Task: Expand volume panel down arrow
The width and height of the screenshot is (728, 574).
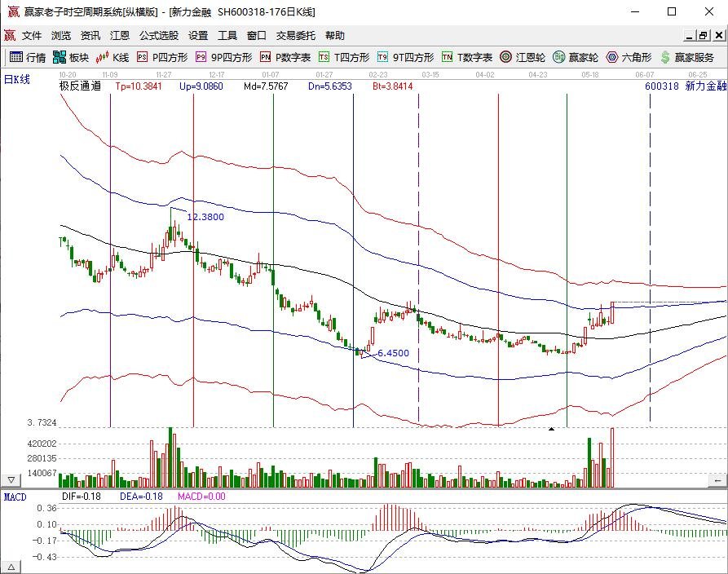Action: pyautogui.click(x=11, y=479)
